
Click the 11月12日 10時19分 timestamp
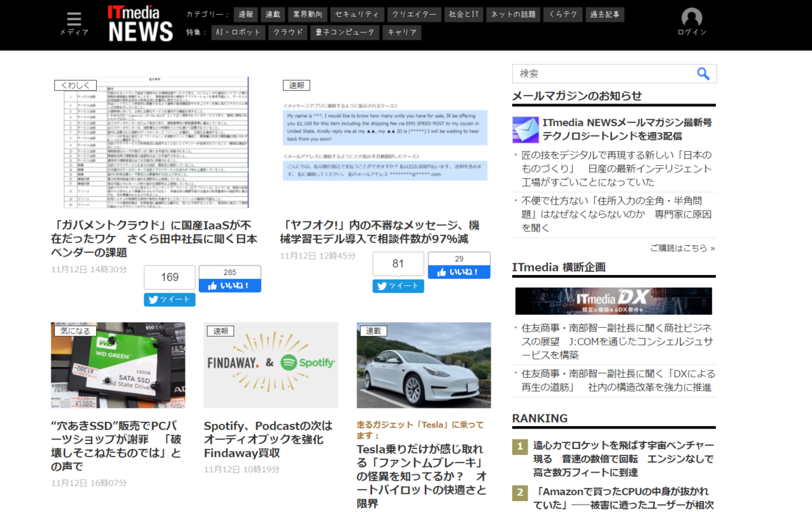tap(242, 470)
